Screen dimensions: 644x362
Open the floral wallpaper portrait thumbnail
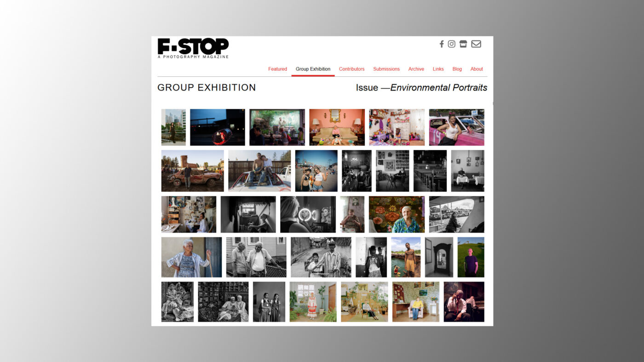point(397,215)
